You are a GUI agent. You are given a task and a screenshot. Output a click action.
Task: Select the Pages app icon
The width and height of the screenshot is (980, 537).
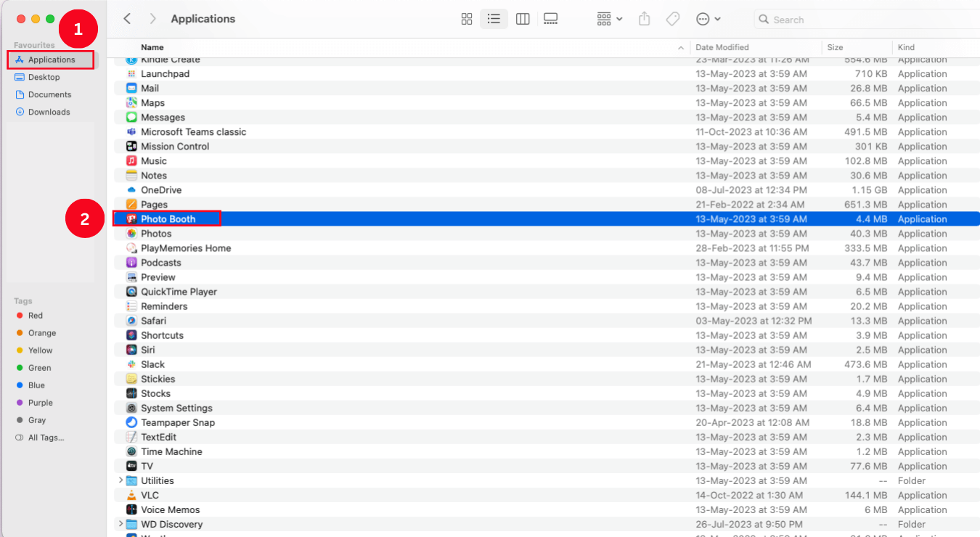pyautogui.click(x=131, y=205)
